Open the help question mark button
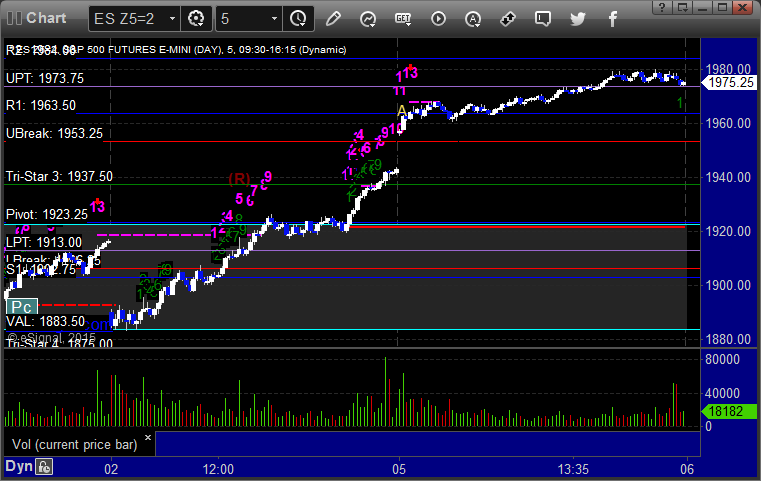This screenshot has height=481, width=761. [662, 7]
